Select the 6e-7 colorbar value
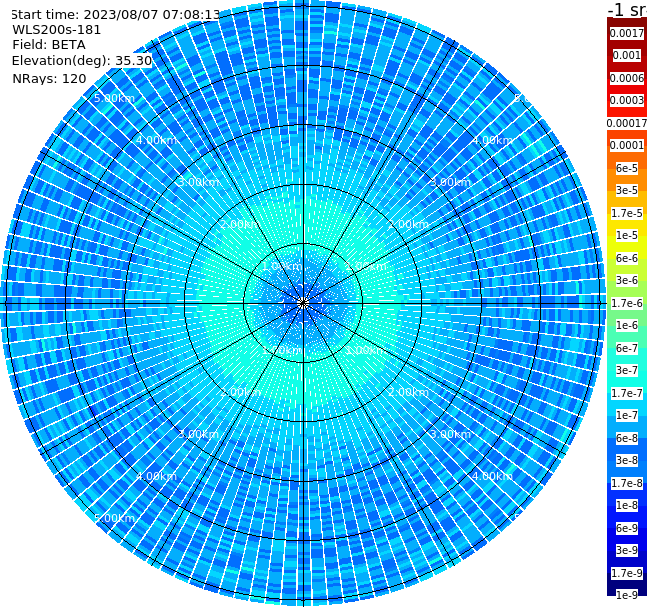 627,348
